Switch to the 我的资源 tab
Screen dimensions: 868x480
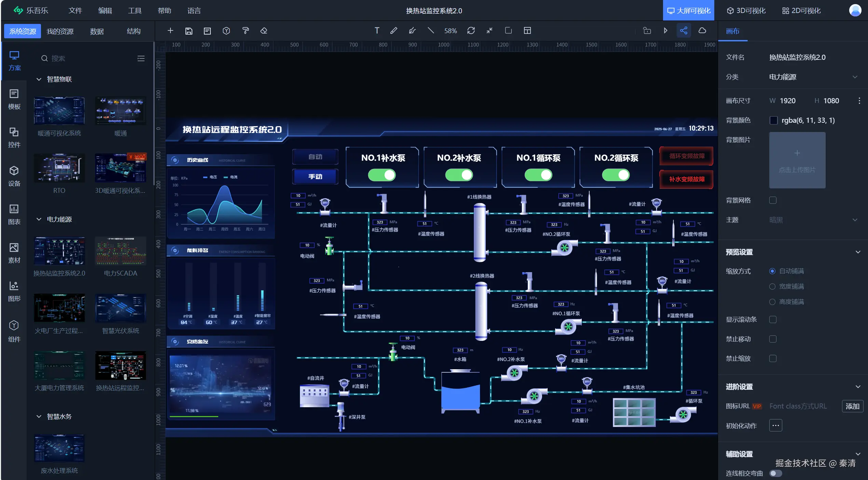click(60, 31)
